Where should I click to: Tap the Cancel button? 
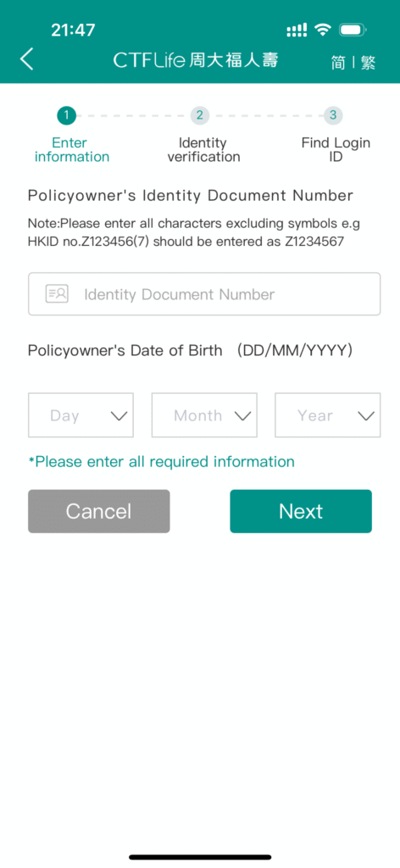99,511
